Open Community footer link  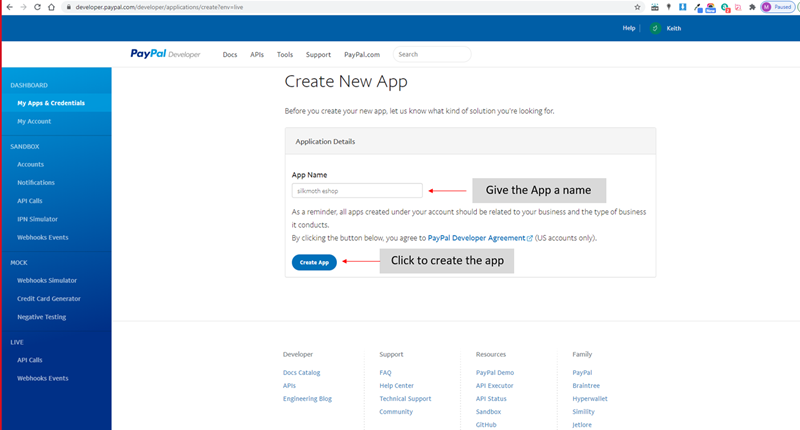point(396,412)
